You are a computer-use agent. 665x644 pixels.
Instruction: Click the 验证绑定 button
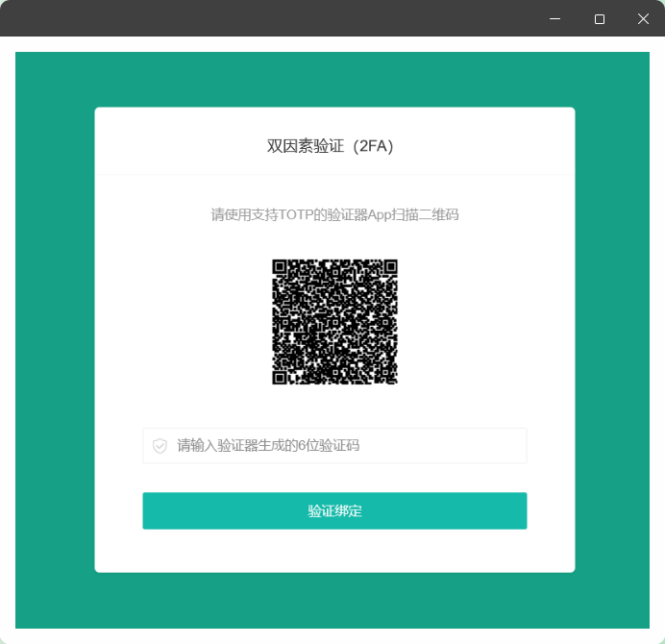point(334,510)
